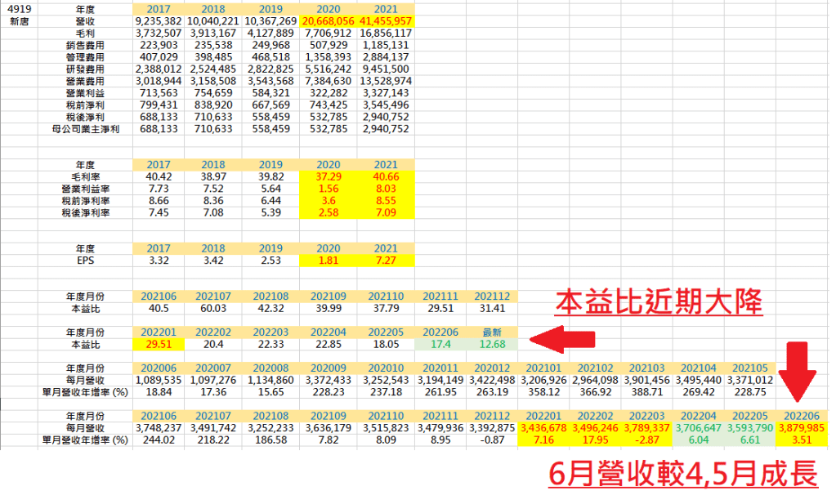
Task: Select the June 2022 revenue cell 3,879,985
Action: pos(804,427)
